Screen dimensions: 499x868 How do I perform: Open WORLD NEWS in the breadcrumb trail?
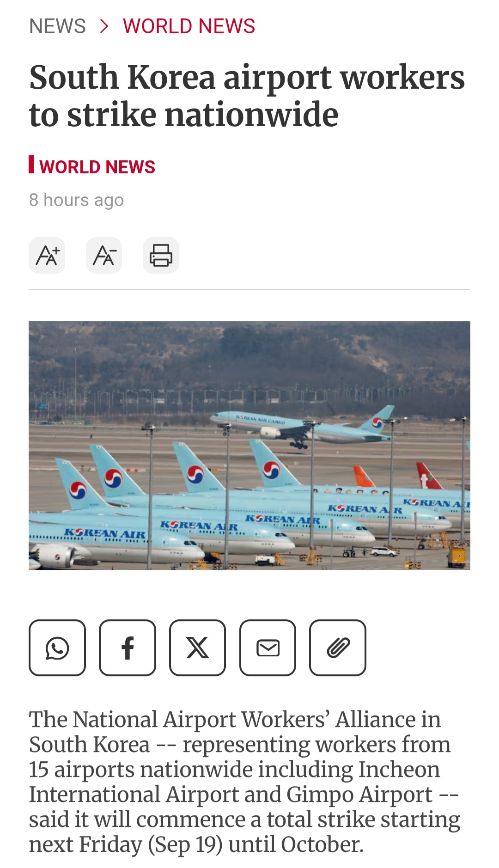189,26
